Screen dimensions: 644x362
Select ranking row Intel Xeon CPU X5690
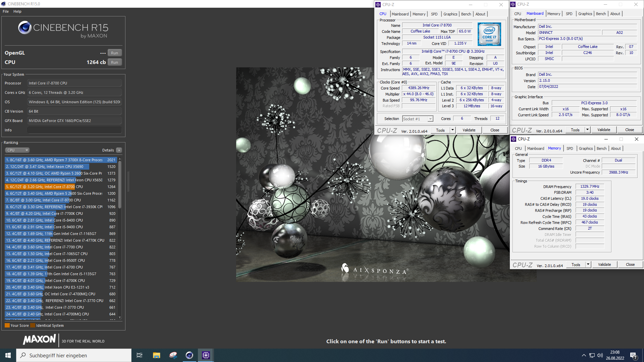(x=61, y=167)
